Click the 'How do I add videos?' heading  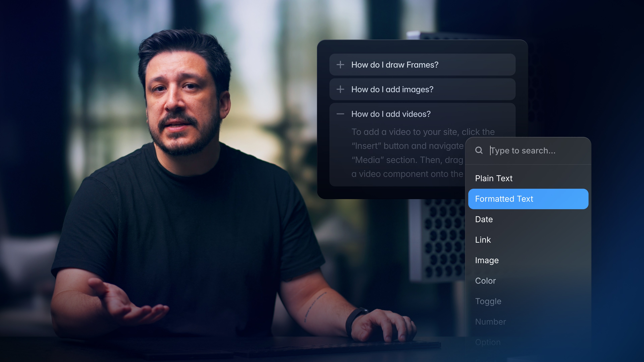[x=391, y=114]
